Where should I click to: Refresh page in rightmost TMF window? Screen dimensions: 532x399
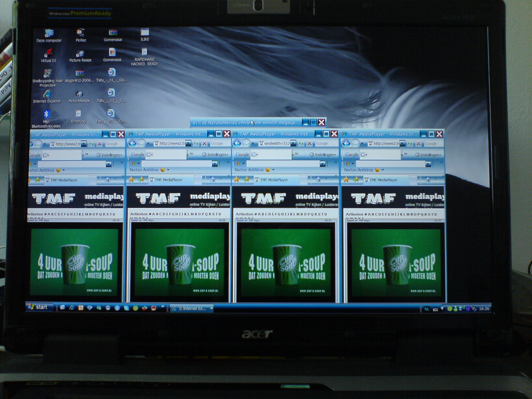(x=410, y=143)
